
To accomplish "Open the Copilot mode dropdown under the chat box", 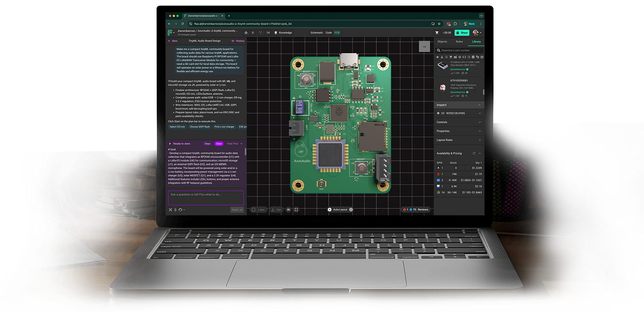I will point(181,210).
